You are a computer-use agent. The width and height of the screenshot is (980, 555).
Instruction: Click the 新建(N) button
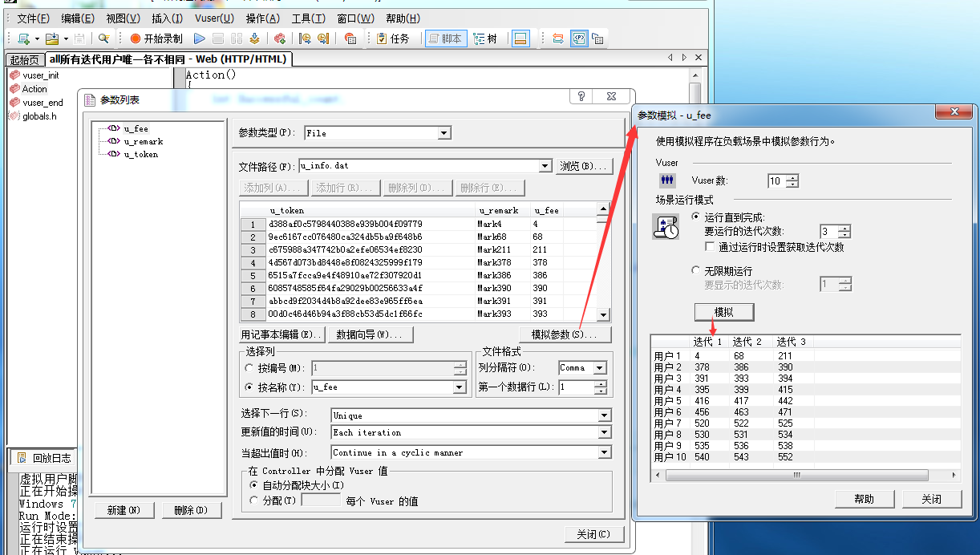click(x=124, y=510)
